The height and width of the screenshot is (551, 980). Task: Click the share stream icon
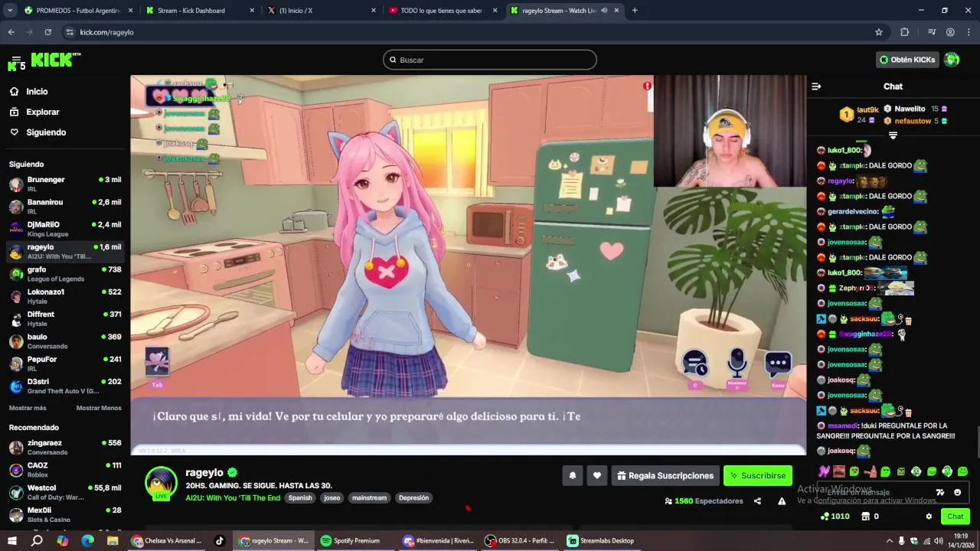757,501
